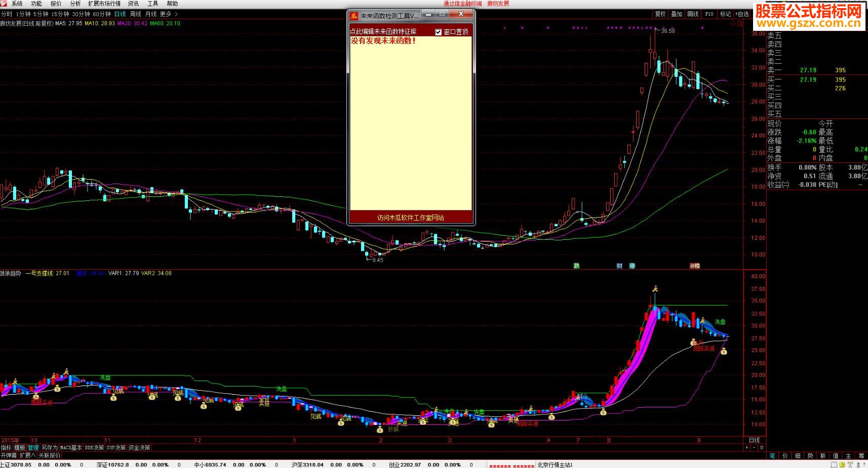Select the 主 tab in side panel
This screenshot has width=868, height=468.
(x=848, y=456)
